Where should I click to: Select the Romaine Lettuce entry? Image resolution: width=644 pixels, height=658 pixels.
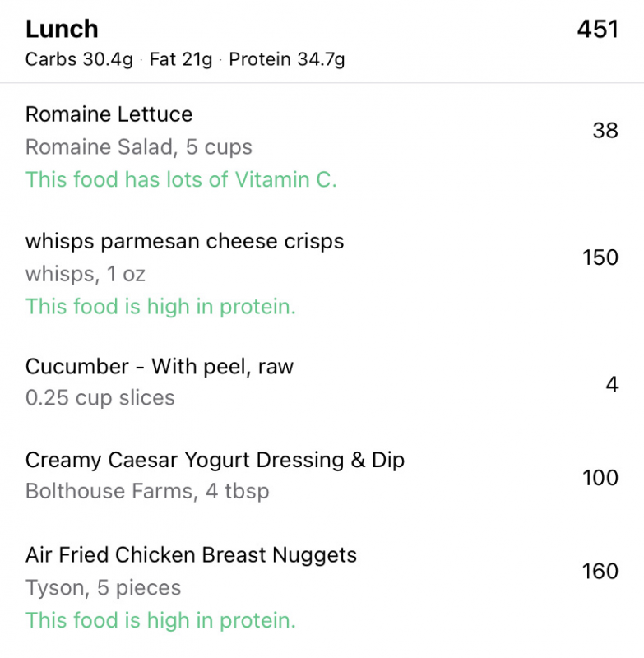(x=322, y=146)
